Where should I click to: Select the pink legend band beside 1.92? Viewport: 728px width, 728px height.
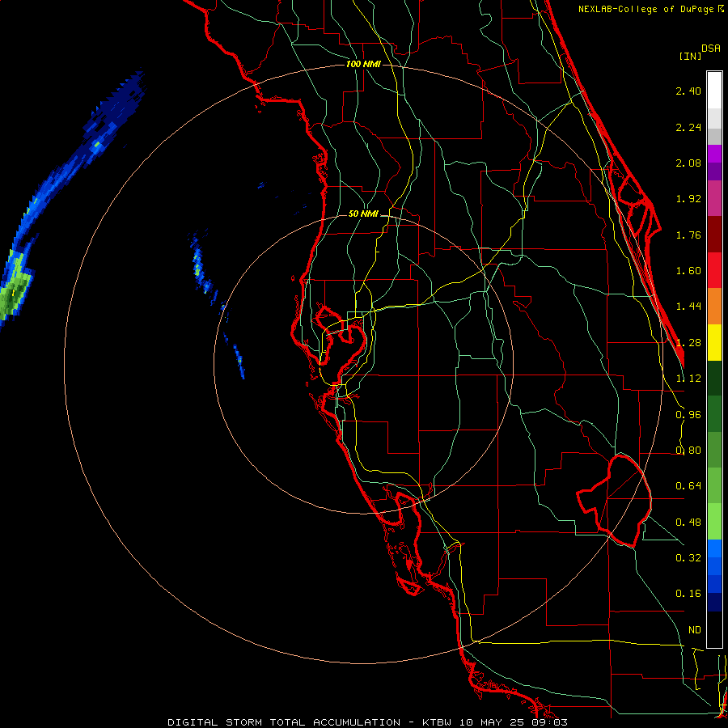714,199
